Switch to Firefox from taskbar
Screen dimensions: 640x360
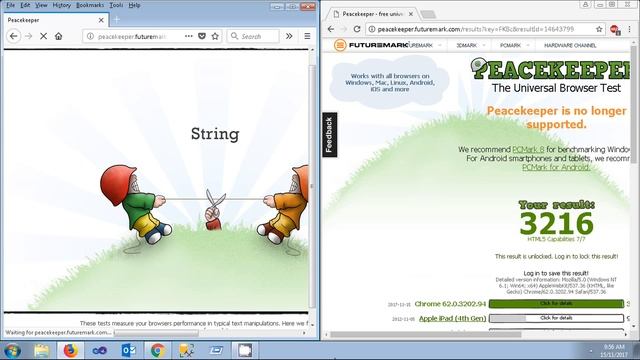click(71, 351)
